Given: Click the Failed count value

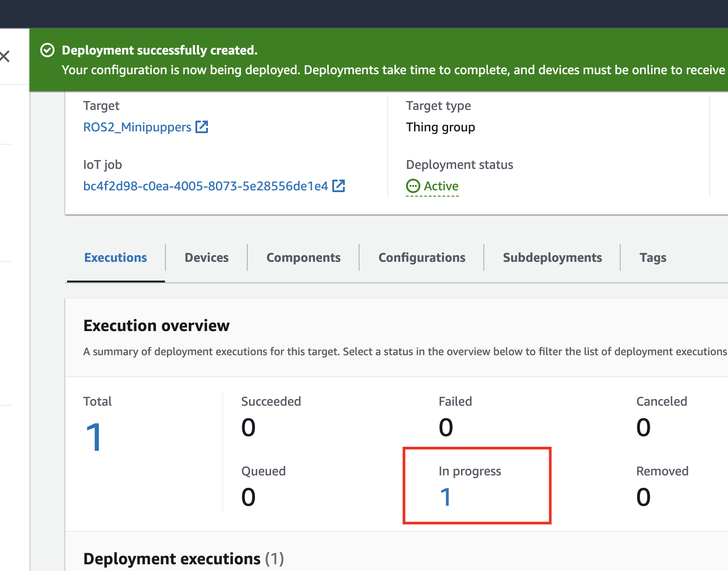Looking at the screenshot, I should tap(446, 428).
